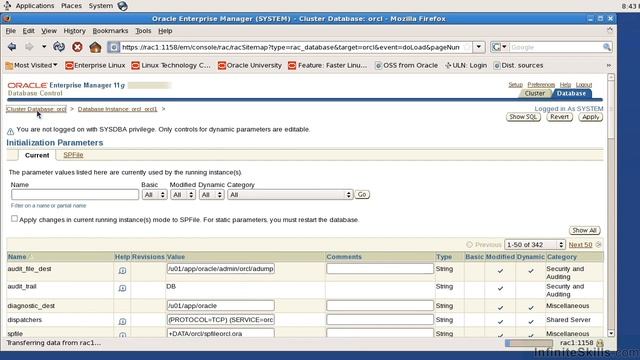Click the Setup link

click(x=515, y=84)
